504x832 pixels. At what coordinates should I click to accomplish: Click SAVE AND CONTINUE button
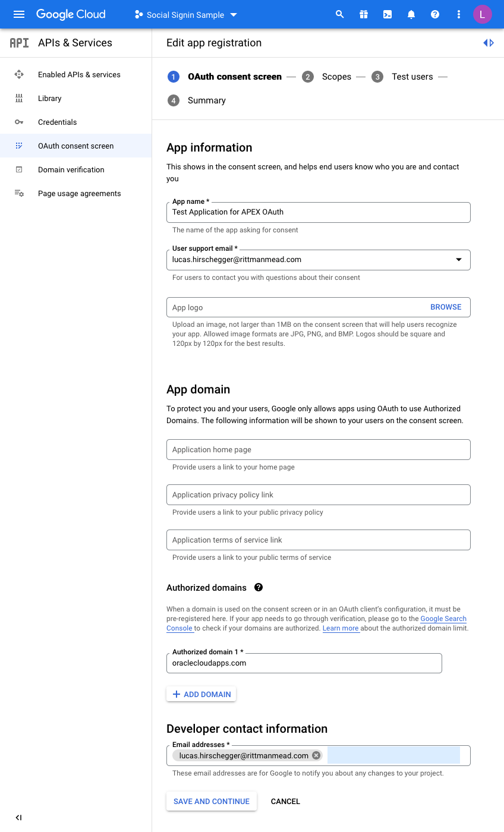coord(212,801)
